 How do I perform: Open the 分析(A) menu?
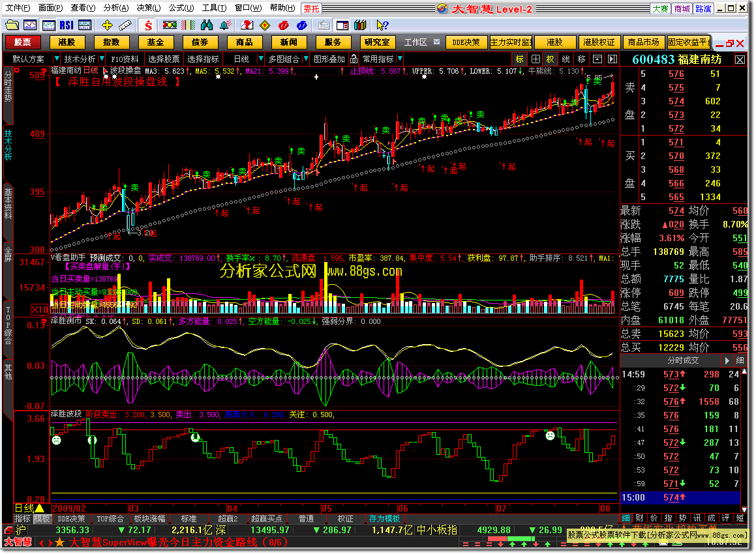115,8
